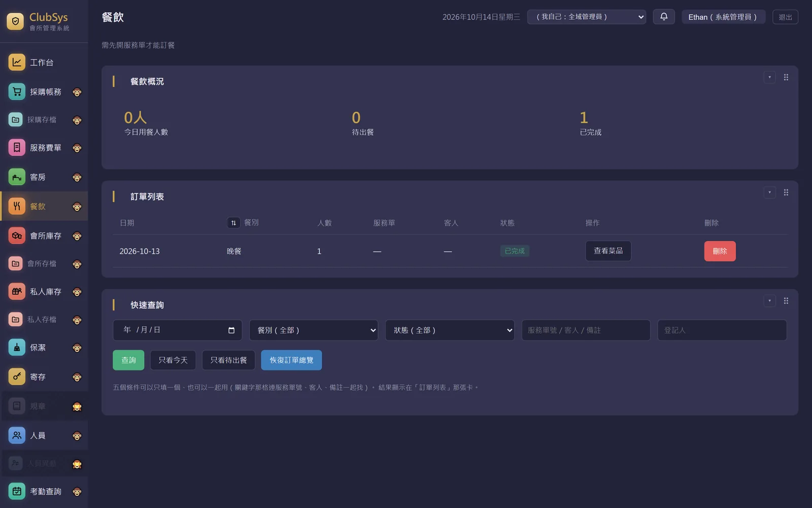Open the date picker calendar icon

pyautogui.click(x=231, y=330)
